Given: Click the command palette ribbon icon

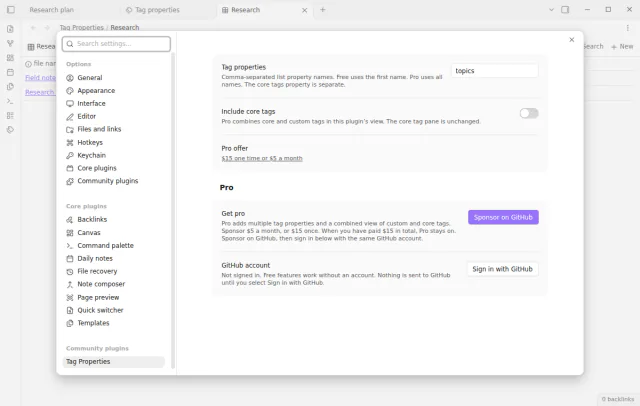Looking at the screenshot, I should coord(10,101).
